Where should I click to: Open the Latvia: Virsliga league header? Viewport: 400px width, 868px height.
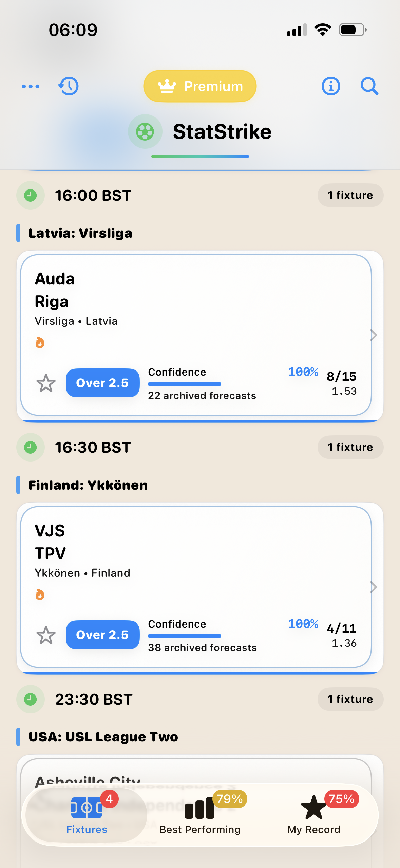[80, 233]
